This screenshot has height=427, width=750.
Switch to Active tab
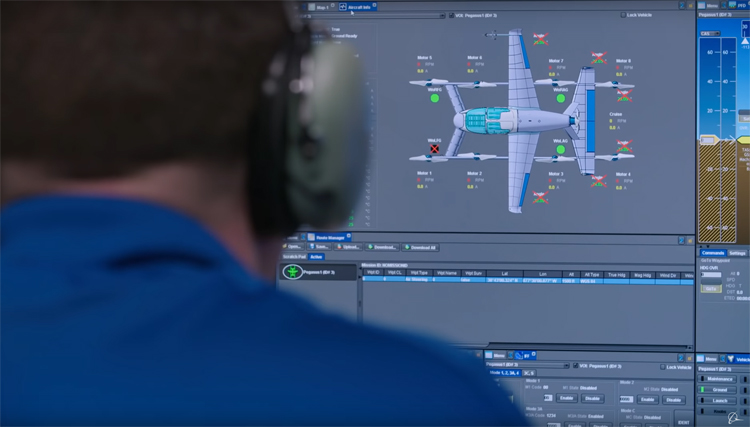click(x=316, y=257)
